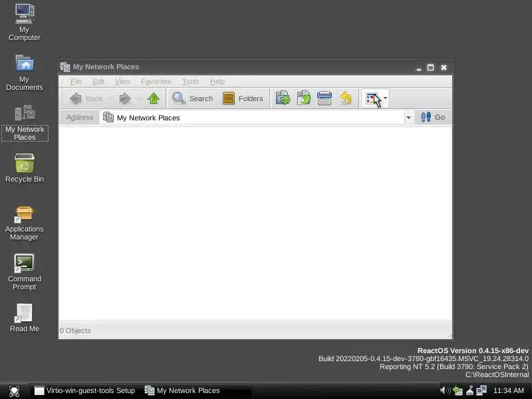Click the Search magnifier toolbar button
The width and height of the screenshot is (532, 399).
coord(192,98)
